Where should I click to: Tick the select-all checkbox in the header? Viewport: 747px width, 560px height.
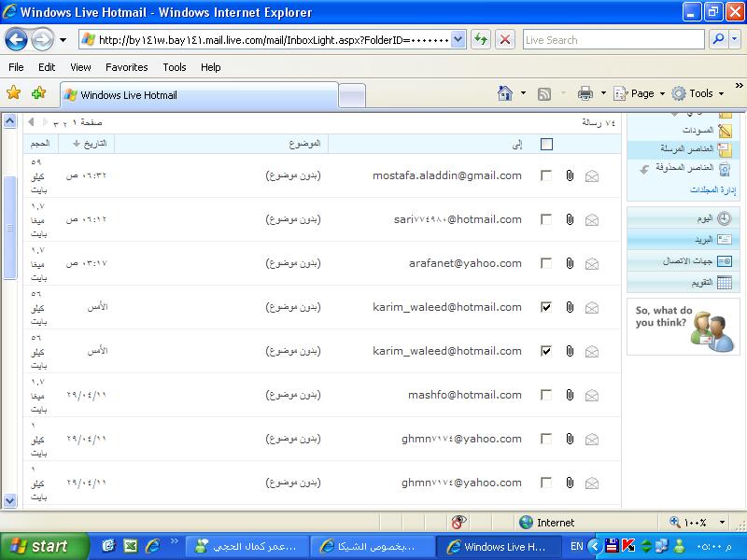[546, 144]
